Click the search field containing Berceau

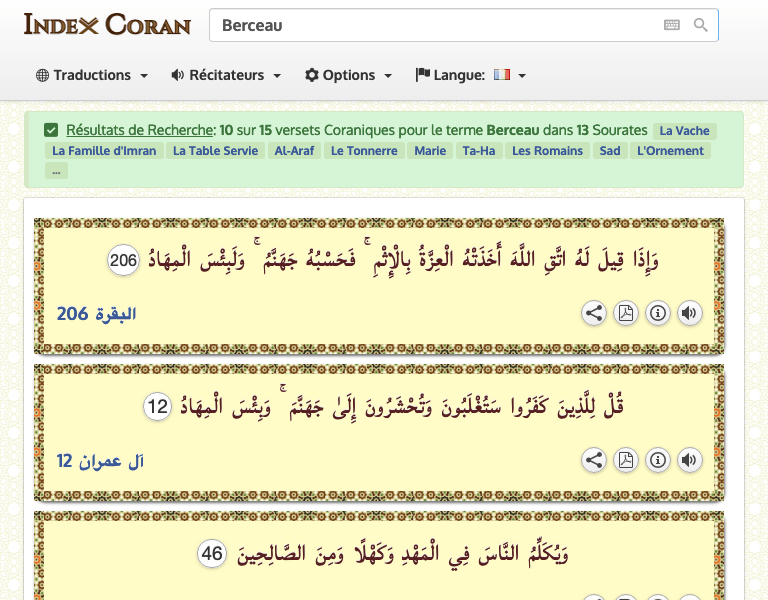[430, 26]
